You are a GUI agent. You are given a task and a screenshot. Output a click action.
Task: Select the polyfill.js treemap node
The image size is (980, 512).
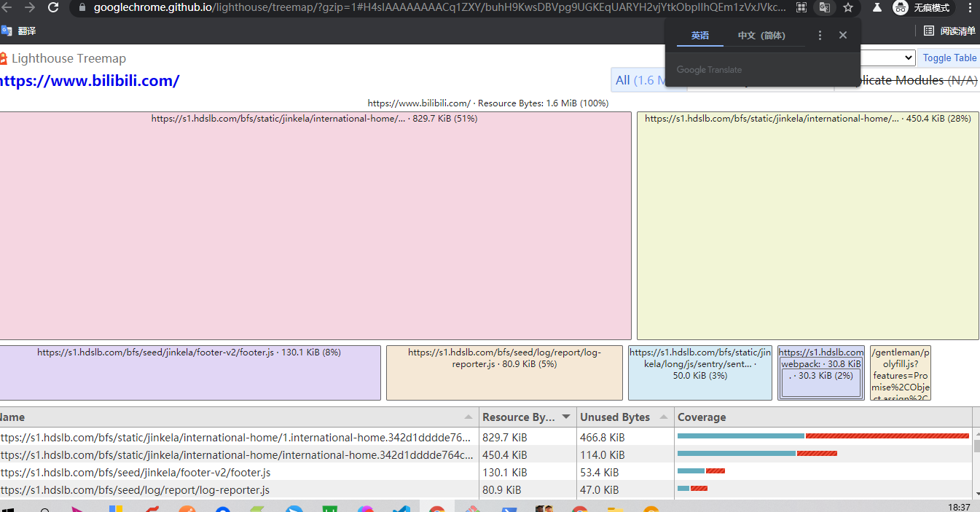(900, 373)
